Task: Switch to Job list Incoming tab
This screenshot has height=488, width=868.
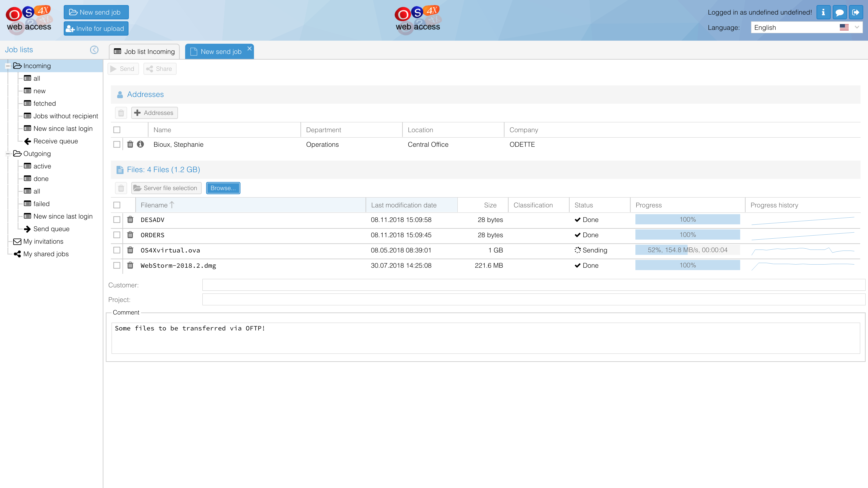Action: (x=144, y=52)
